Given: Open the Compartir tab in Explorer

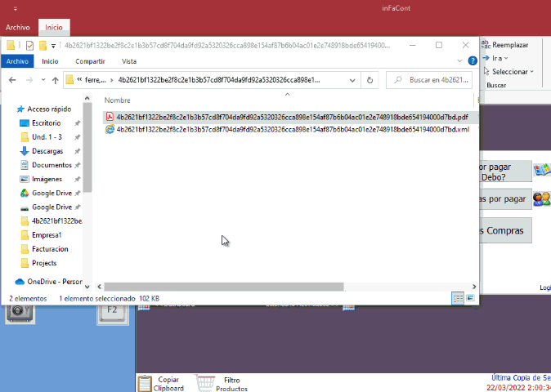Looking at the screenshot, I should [x=89, y=61].
